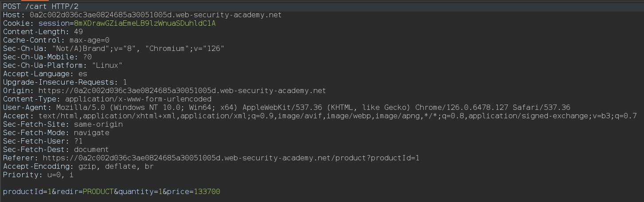Click the Referer URL with productId=1
This screenshot has height=202, width=644.
click(x=231, y=158)
